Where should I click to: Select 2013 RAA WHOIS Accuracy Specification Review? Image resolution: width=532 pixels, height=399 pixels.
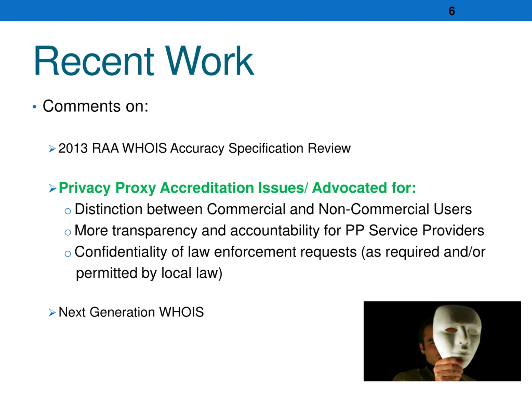coord(204,148)
